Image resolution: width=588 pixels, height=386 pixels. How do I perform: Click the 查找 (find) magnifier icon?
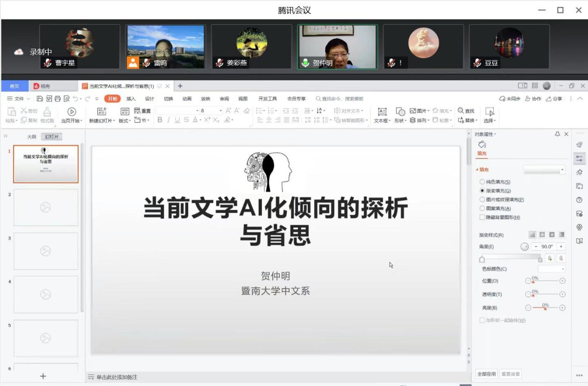(461, 111)
